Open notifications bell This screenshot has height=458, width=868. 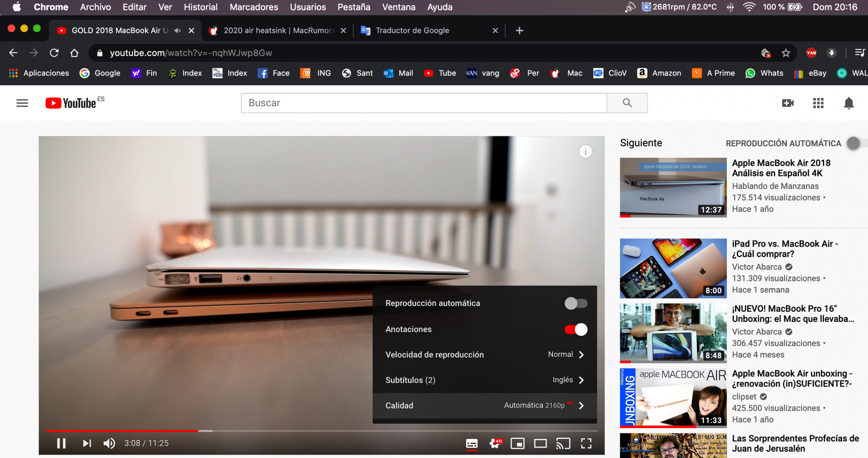tap(849, 103)
